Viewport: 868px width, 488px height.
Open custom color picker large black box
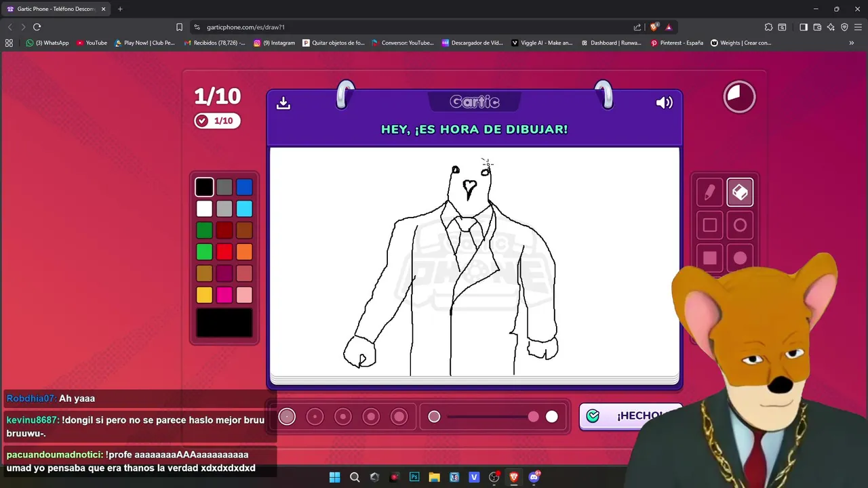(x=224, y=323)
